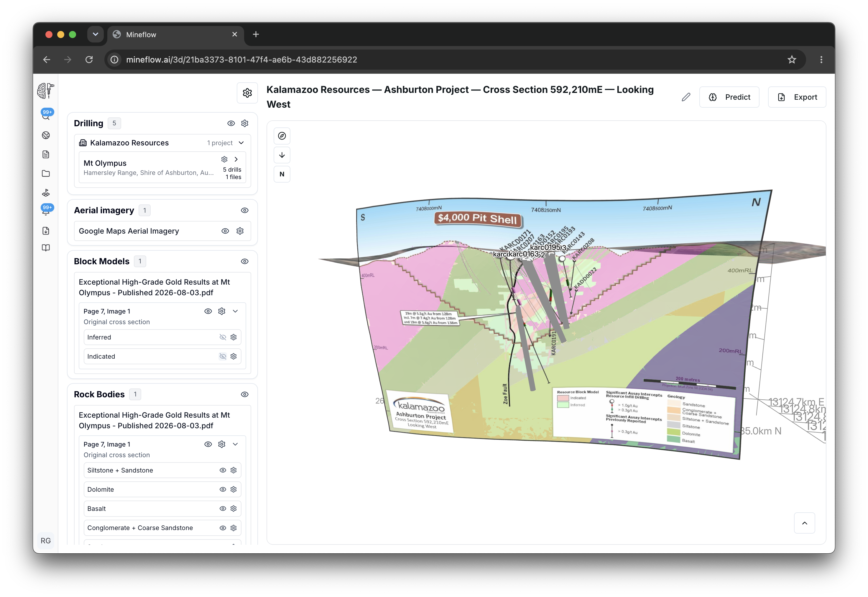Collapse Rock Bodies Page 7 Image 1

tap(236, 445)
